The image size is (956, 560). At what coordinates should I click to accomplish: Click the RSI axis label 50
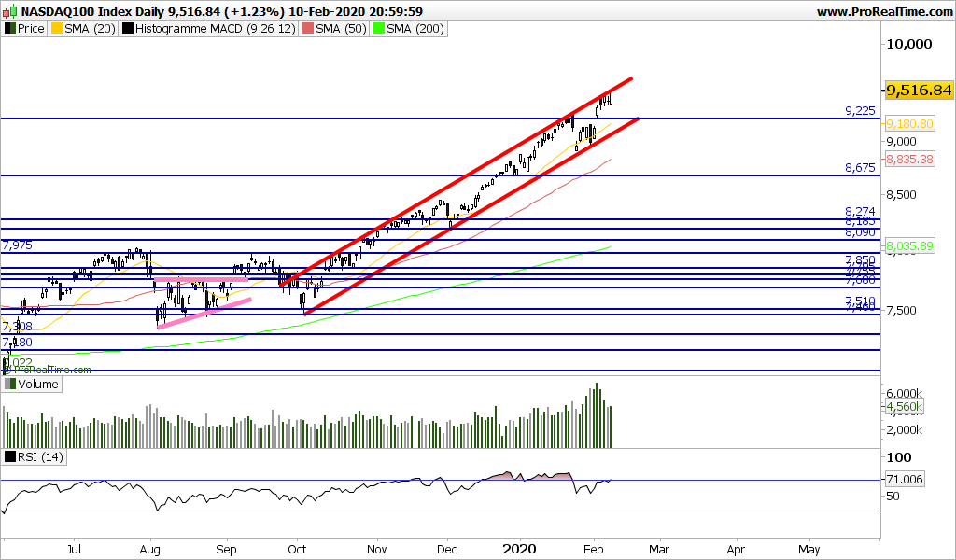(x=893, y=497)
